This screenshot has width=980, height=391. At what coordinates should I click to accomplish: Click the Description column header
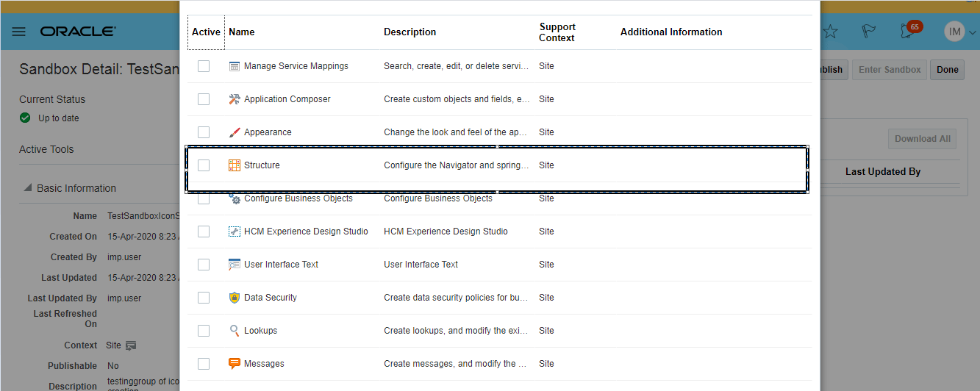click(409, 32)
